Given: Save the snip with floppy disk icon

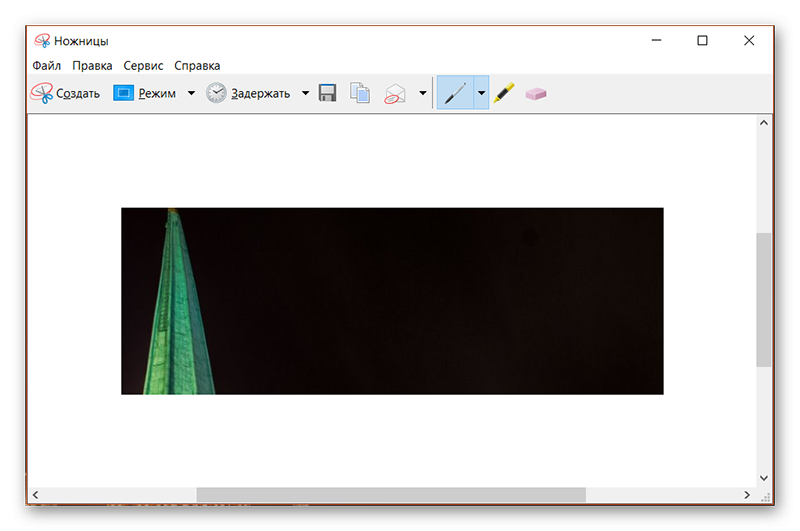Looking at the screenshot, I should (x=327, y=94).
